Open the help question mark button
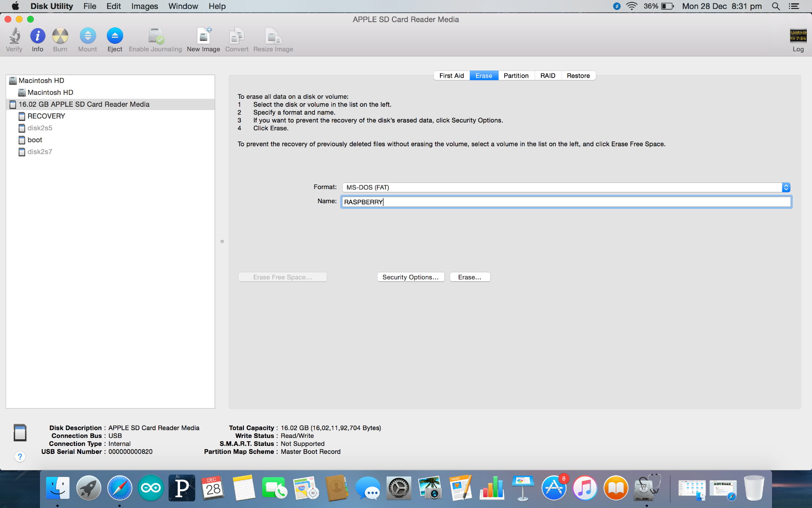The height and width of the screenshot is (508, 812). pos(20,457)
